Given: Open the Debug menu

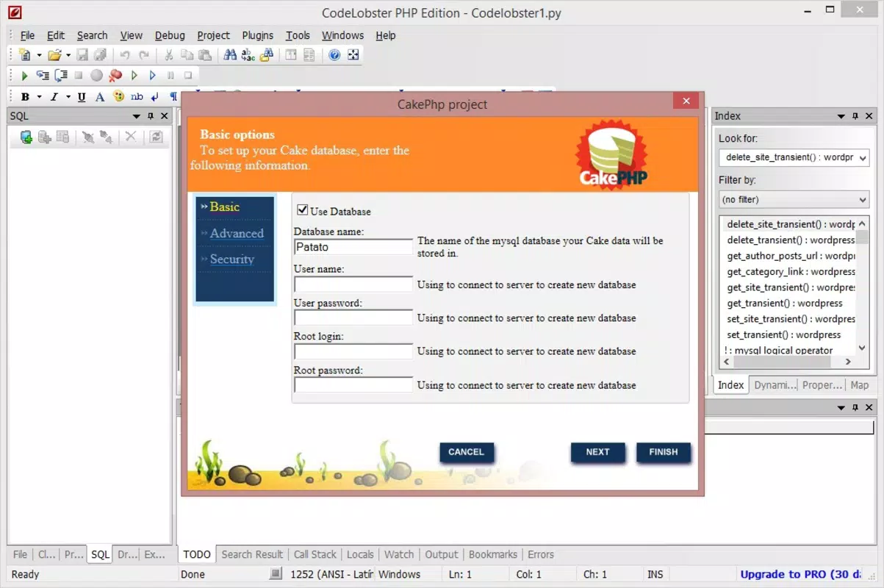Looking at the screenshot, I should (170, 35).
